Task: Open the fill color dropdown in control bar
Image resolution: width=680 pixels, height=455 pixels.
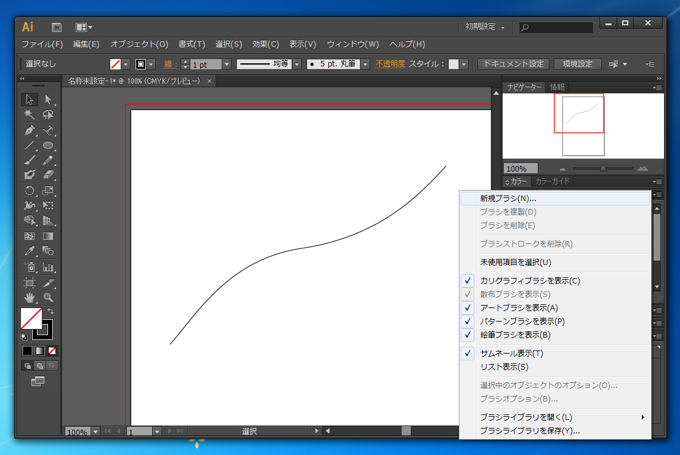Action: tap(125, 64)
